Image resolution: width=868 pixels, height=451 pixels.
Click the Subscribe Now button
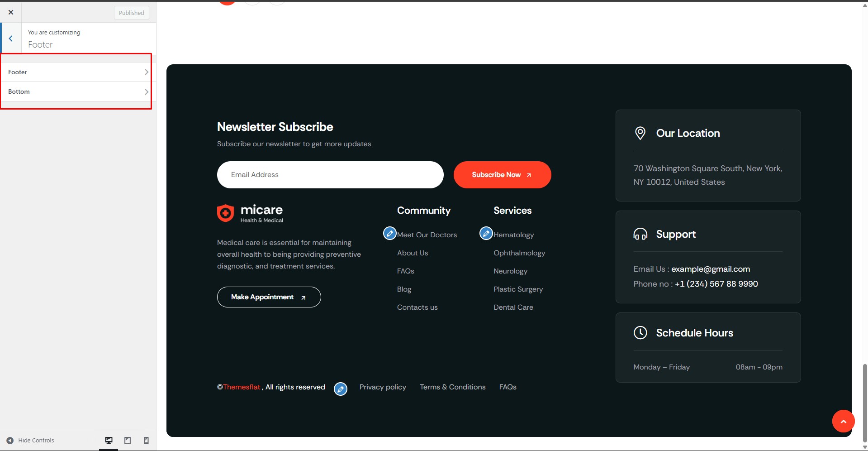point(502,175)
